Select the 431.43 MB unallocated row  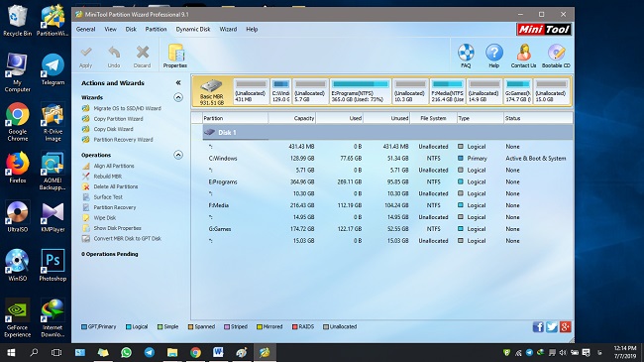click(x=387, y=147)
